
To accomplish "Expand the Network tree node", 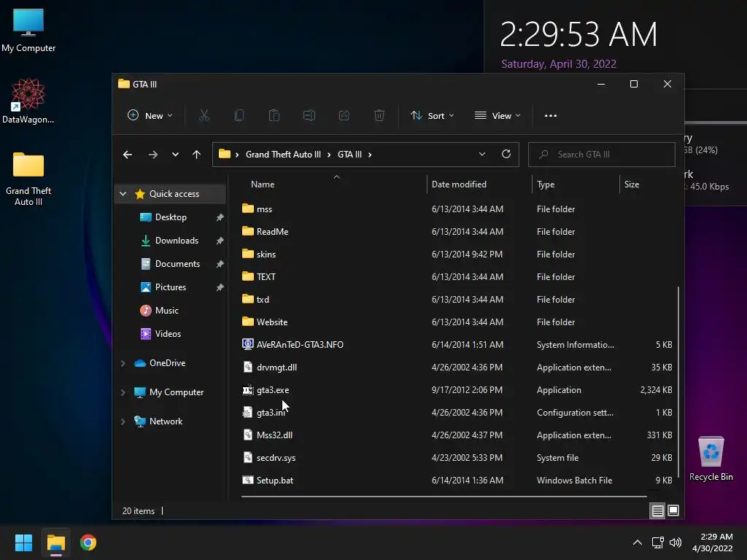I will (x=123, y=421).
